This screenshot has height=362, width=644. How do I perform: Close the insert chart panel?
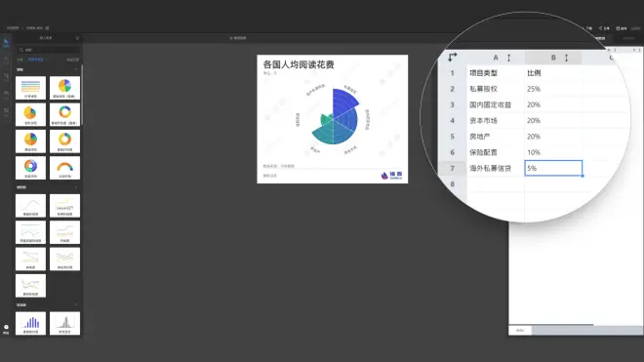coord(77,38)
